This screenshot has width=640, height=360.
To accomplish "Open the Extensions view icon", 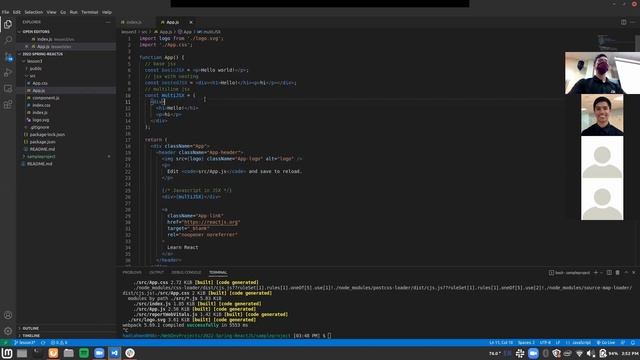I will pos(8,104).
